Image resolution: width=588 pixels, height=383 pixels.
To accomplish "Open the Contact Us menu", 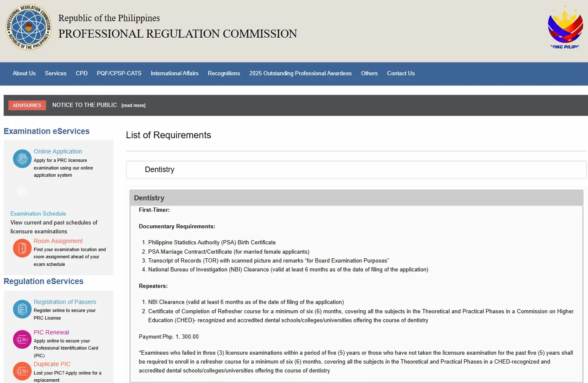I will (401, 74).
